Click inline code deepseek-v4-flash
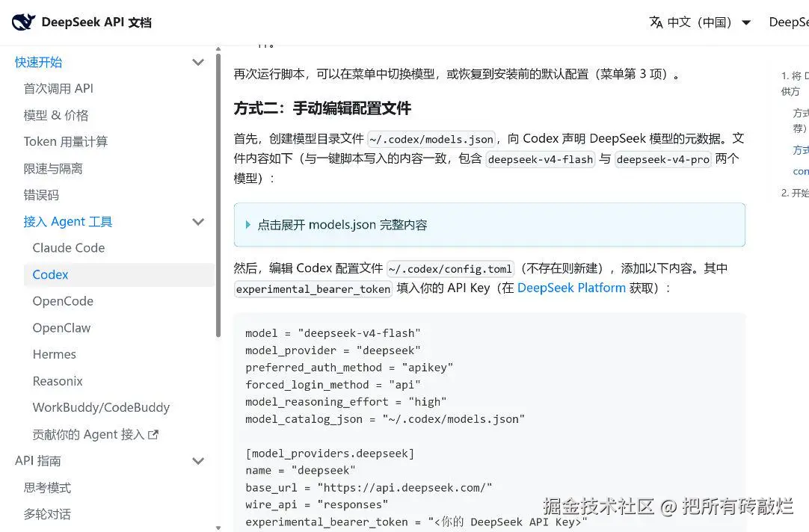This screenshot has width=809, height=532. coord(540,159)
